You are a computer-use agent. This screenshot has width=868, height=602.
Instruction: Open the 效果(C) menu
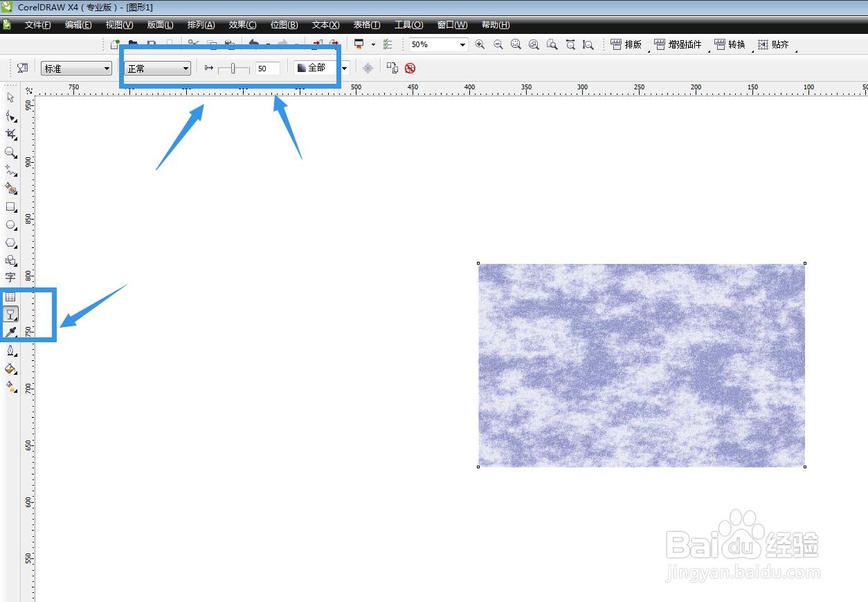click(x=242, y=25)
